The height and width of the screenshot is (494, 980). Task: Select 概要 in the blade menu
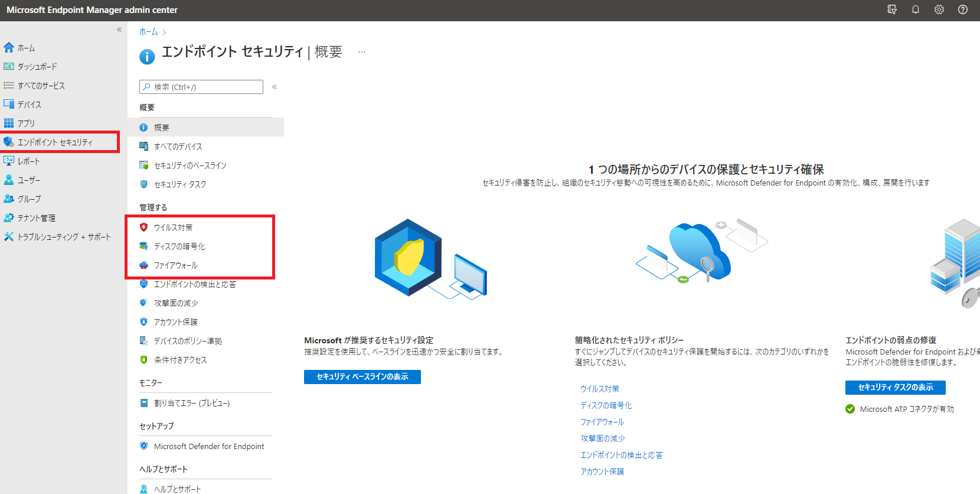tap(205, 127)
